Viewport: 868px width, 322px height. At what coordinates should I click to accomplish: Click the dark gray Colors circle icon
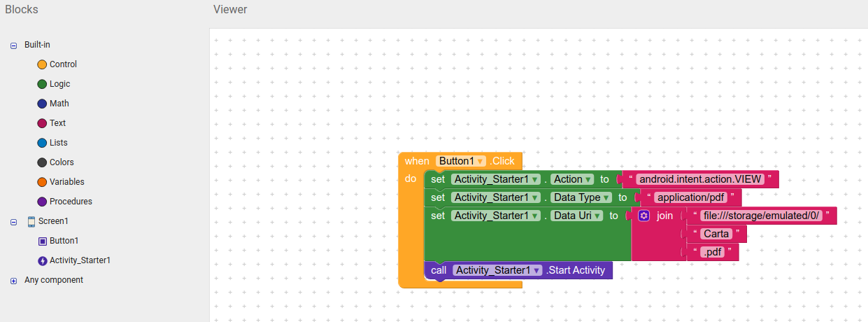42,162
